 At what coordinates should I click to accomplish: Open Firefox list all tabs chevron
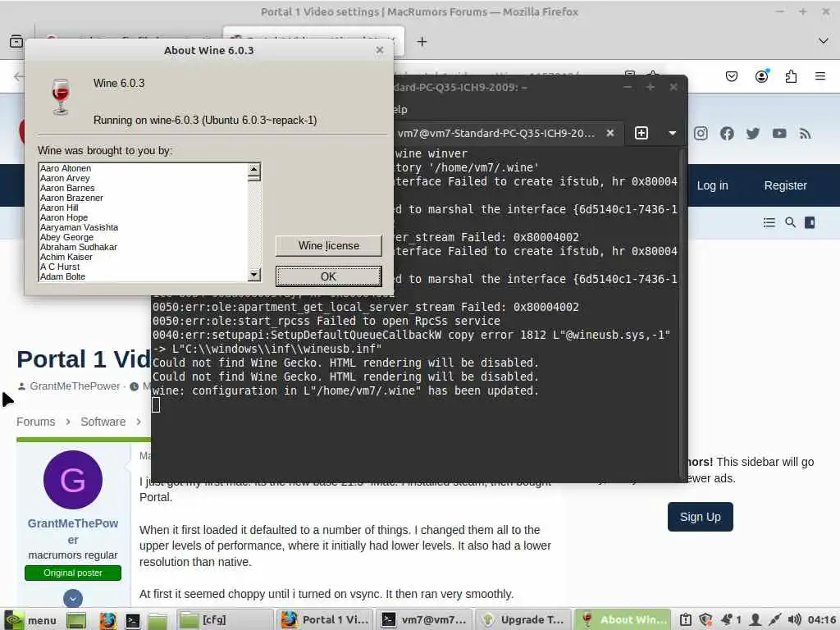pyautogui.click(x=823, y=41)
